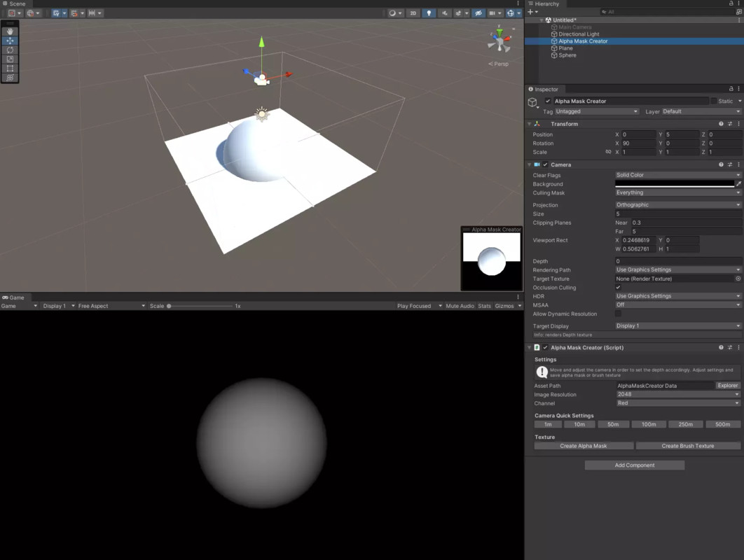Open Transform presets icon
The image size is (744, 560).
pyautogui.click(x=730, y=124)
